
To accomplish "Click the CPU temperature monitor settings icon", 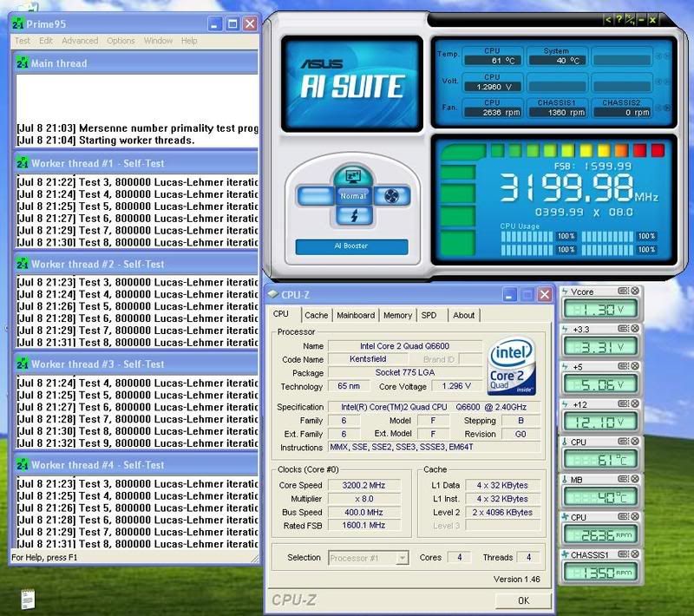I will coord(623,442).
